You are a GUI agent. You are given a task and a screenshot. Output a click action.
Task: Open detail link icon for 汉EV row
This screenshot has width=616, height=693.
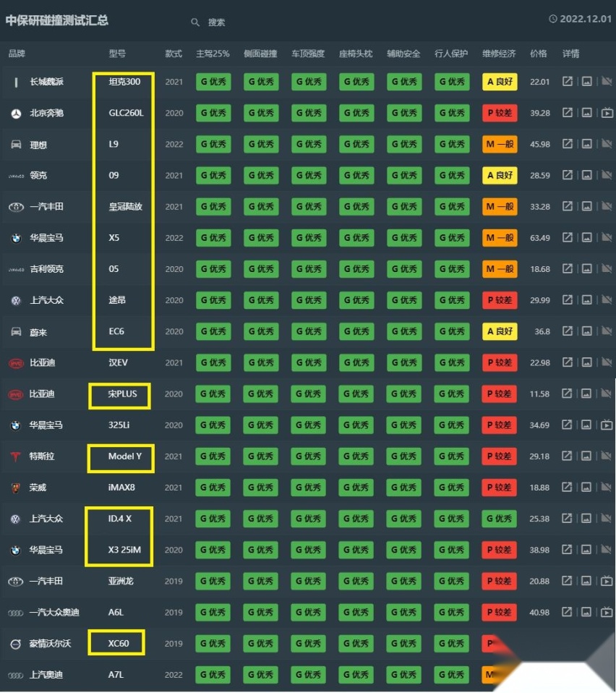point(568,362)
